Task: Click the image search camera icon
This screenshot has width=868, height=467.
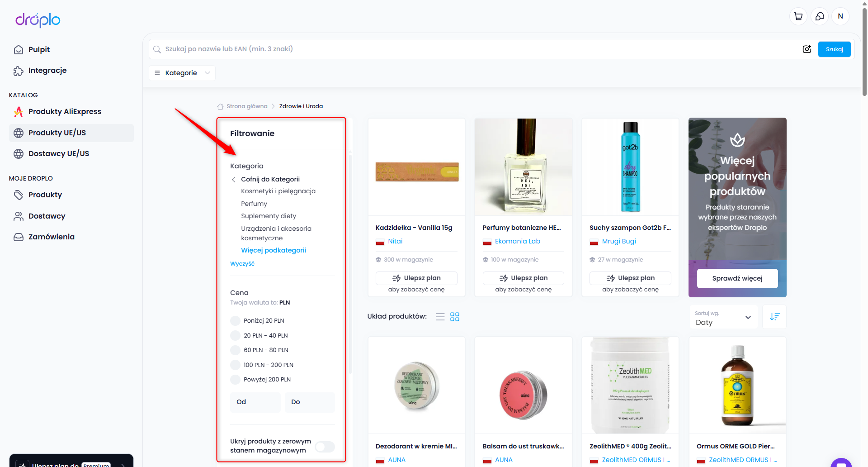Action: [x=807, y=49]
